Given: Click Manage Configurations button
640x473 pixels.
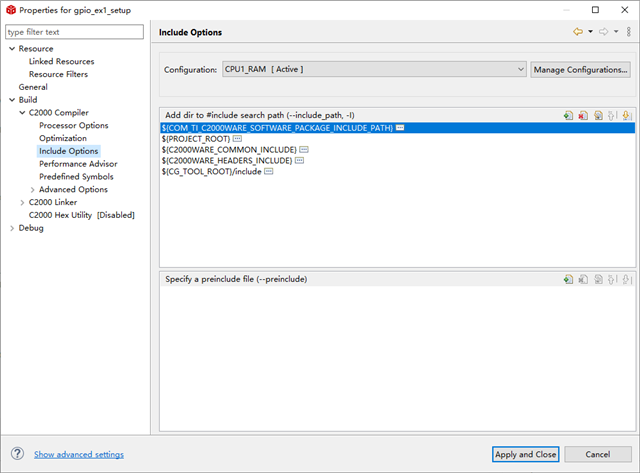Looking at the screenshot, I should tap(581, 69).
